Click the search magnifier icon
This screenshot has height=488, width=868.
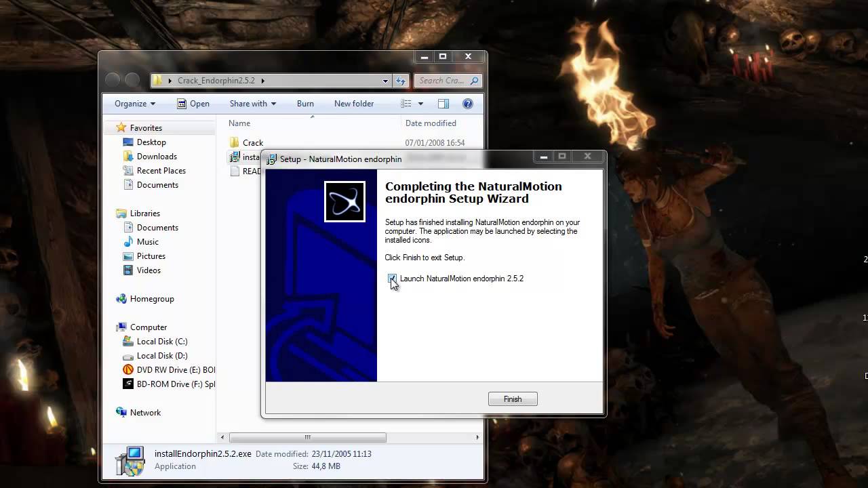(x=474, y=81)
